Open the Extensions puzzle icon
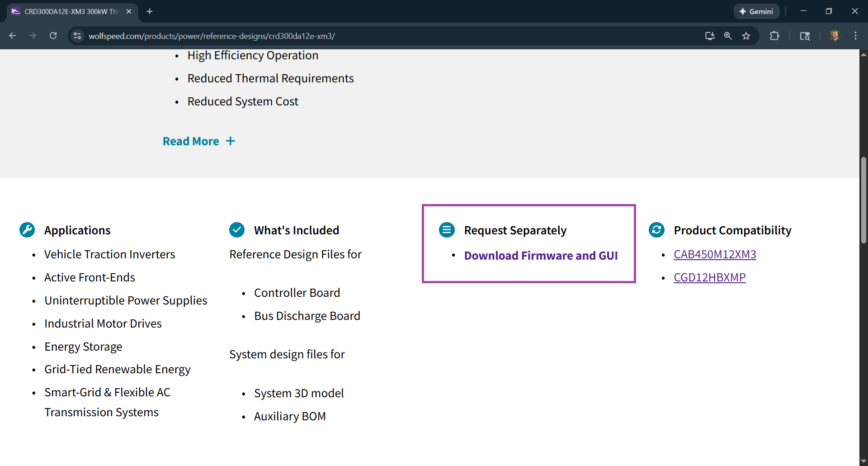Image resolution: width=868 pixels, height=466 pixels. coord(774,36)
